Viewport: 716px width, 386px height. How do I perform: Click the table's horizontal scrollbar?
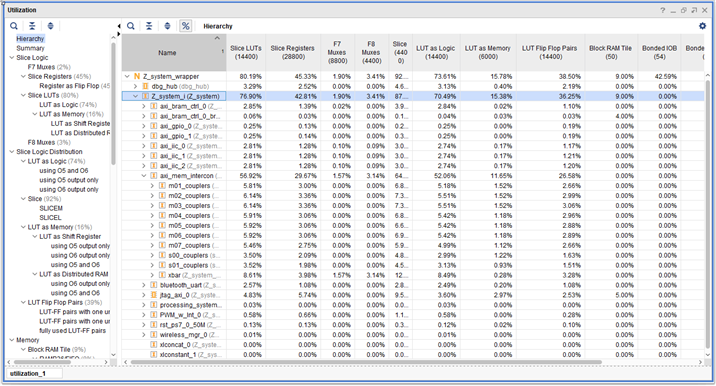[366, 362]
